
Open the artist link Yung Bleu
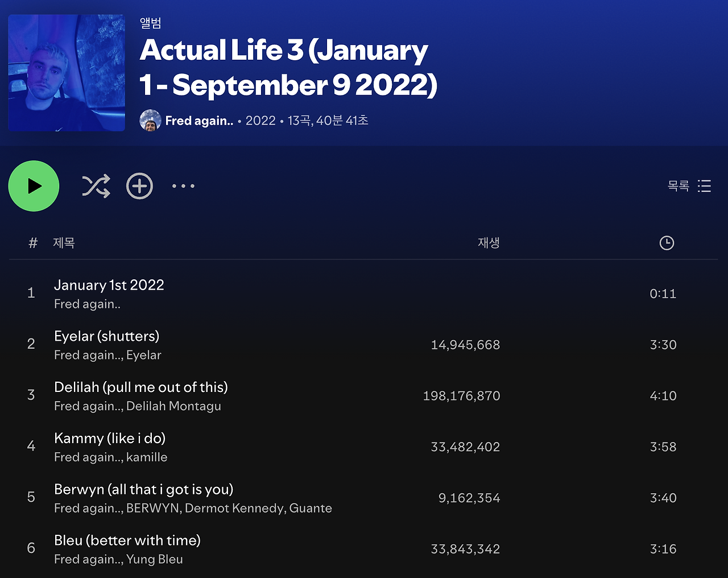tap(155, 559)
